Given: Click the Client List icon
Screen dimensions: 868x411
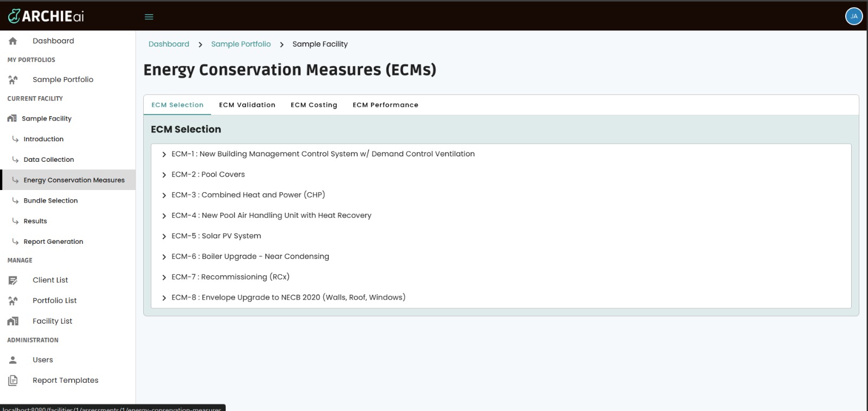Looking at the screenshot, I should tap(13, 280).
